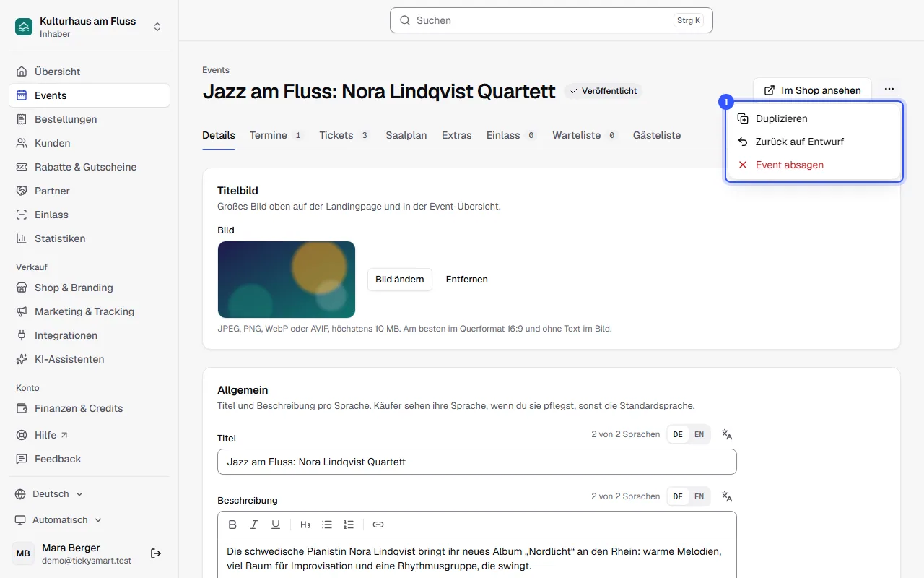Go to Kunden in the sidebar
924x578 pixels.
[x=90, y=143]
